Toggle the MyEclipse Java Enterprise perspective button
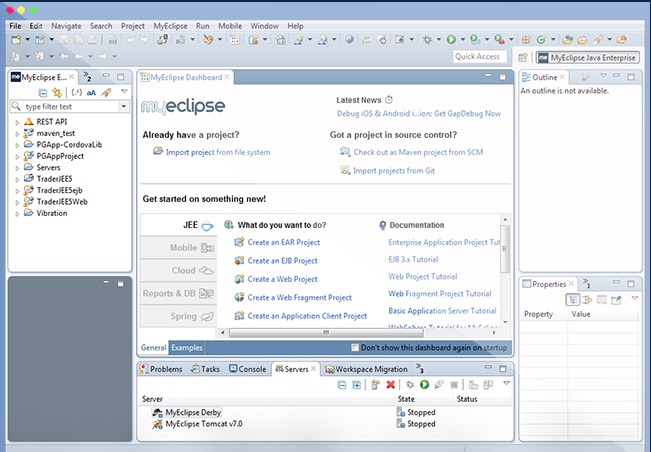The height and width of the screenshot is (452, 651). 586,58
